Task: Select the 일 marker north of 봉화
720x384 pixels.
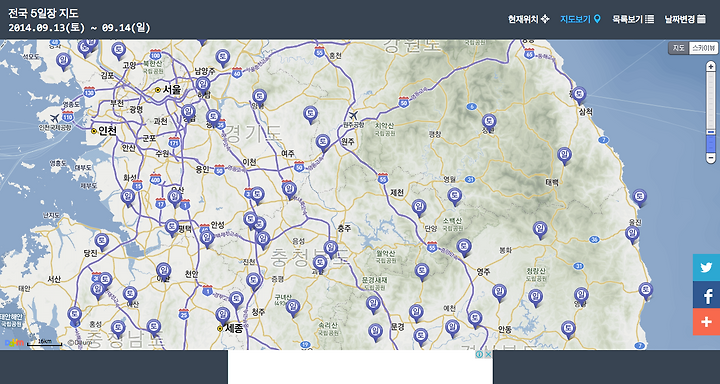Action: pos(540,230)
